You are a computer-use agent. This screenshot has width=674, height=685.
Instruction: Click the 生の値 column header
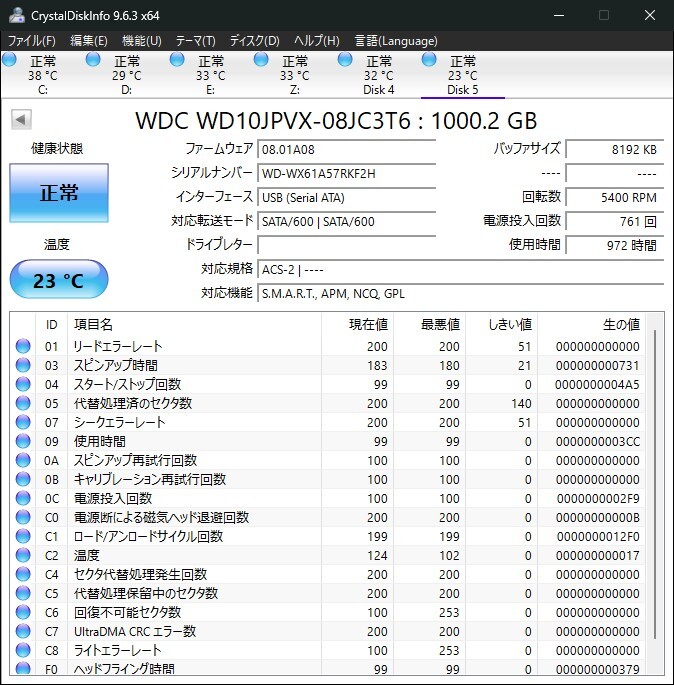(591, 325)
